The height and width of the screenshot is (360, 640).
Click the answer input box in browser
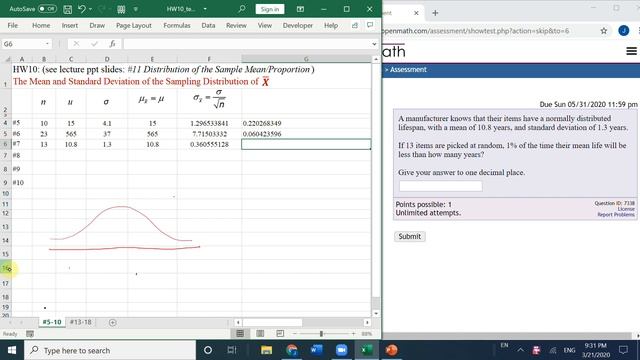440,186
